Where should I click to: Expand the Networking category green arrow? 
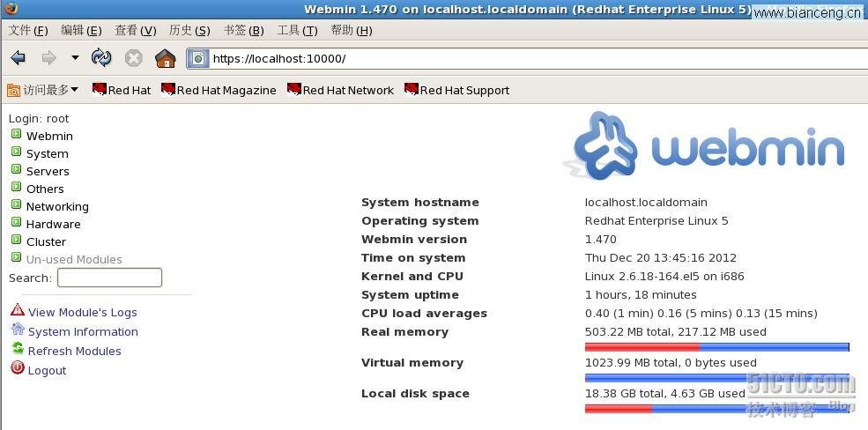pos(17,204)
